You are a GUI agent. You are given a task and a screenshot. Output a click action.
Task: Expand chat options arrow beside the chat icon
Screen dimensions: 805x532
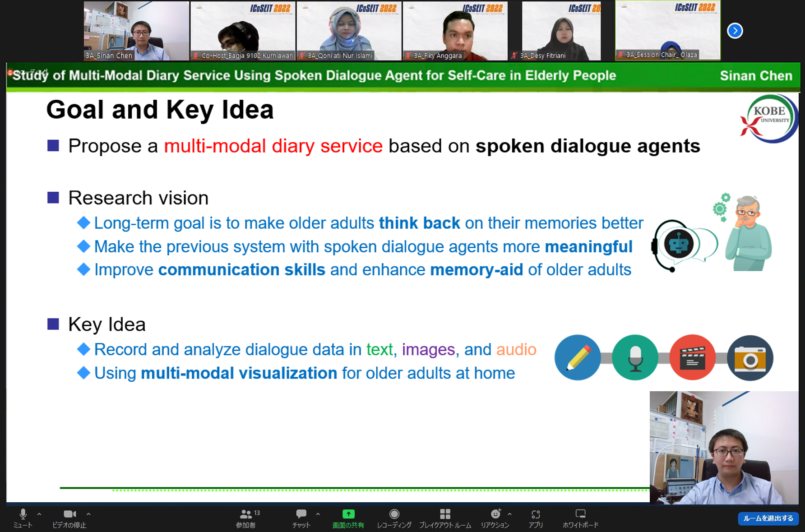(318, 514)
